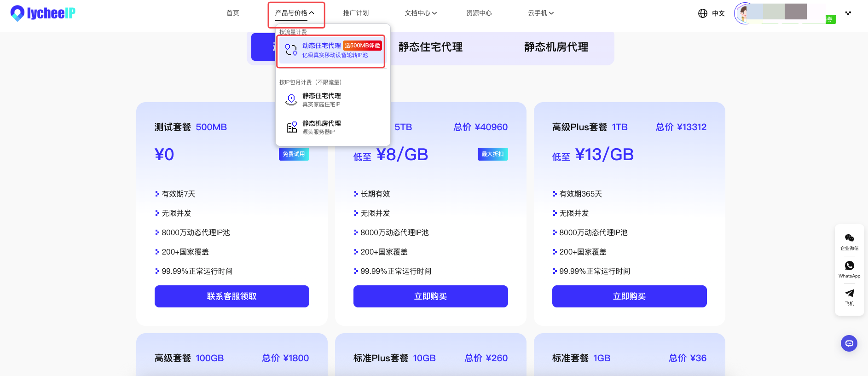Click the green coupon badge

(x=831, y=19)
